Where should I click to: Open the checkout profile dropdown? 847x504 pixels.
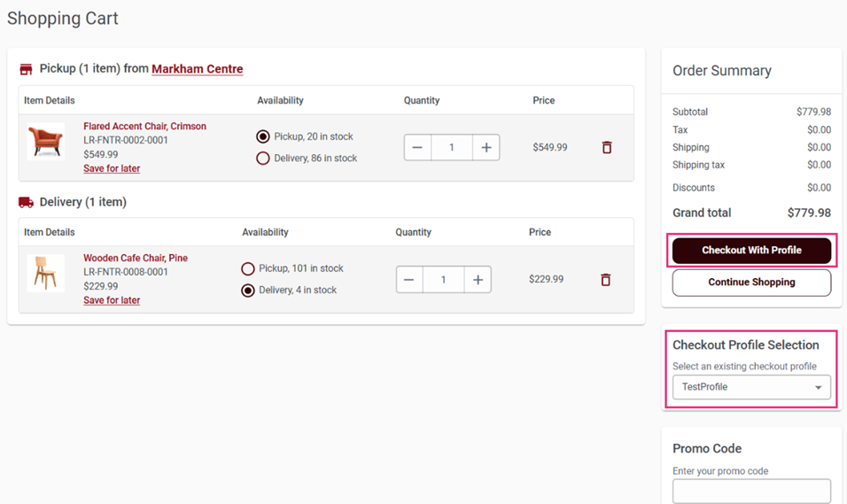coord(751,387)
